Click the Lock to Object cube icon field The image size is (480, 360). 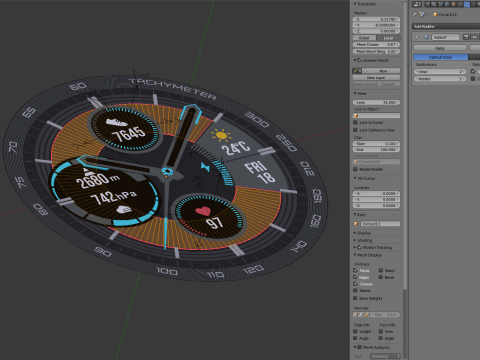tap(376, 116)
